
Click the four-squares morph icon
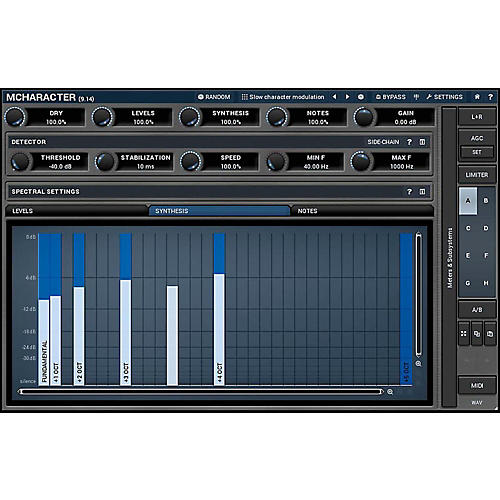tap(464, 333)
